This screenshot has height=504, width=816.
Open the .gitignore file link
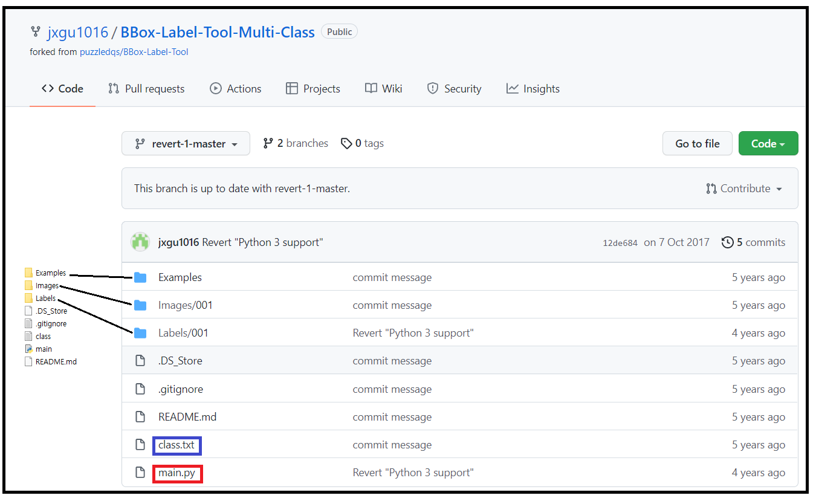coord(181,389)
